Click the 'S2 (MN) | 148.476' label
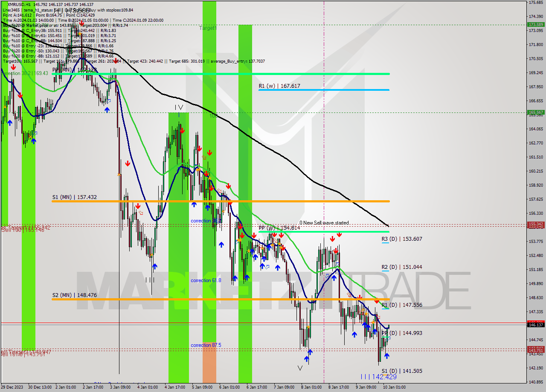 click(x=75, y=295)
